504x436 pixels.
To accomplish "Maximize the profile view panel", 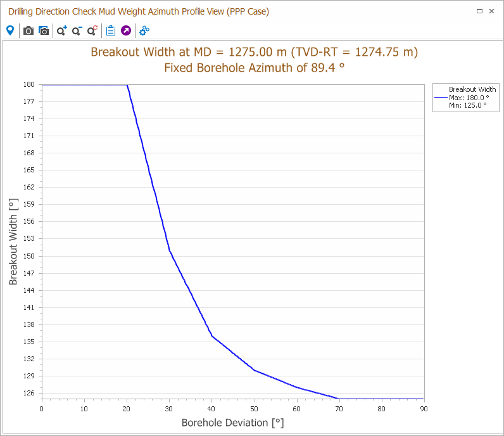I will click(x=480, y=11).
